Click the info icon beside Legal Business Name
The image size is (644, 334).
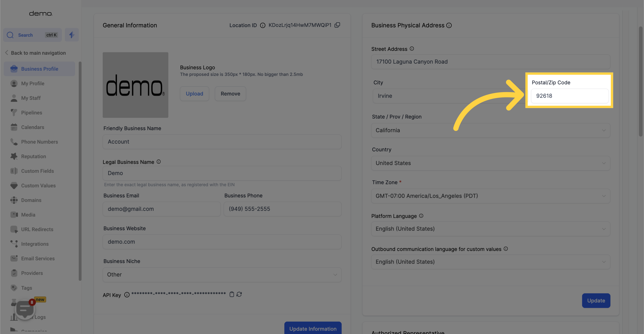click(x=158, y=161)
